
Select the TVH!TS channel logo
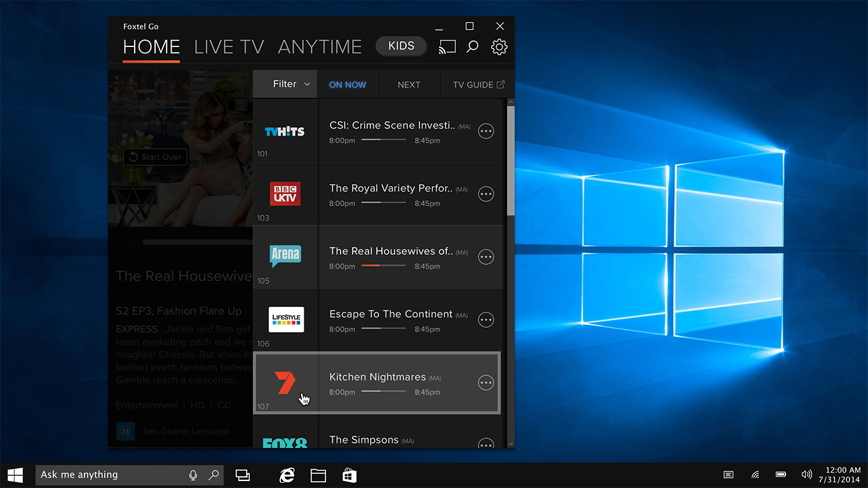285,132
